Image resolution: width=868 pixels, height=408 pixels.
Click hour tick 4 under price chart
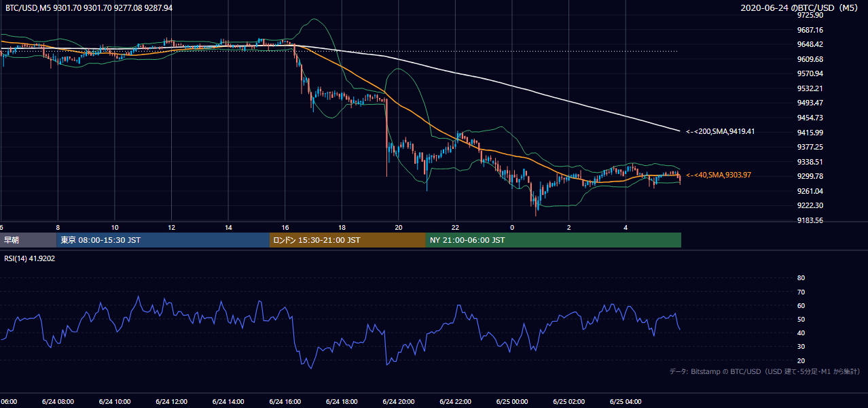pos(626,227)
